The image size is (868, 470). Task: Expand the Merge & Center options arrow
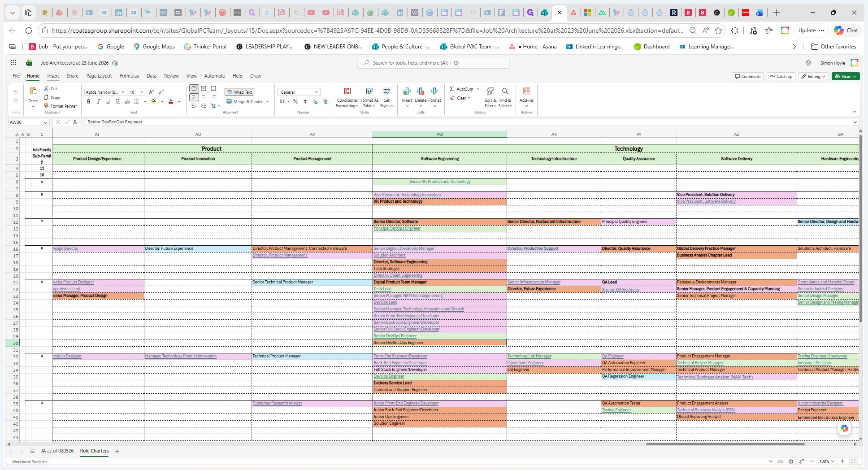pos(268,102)
